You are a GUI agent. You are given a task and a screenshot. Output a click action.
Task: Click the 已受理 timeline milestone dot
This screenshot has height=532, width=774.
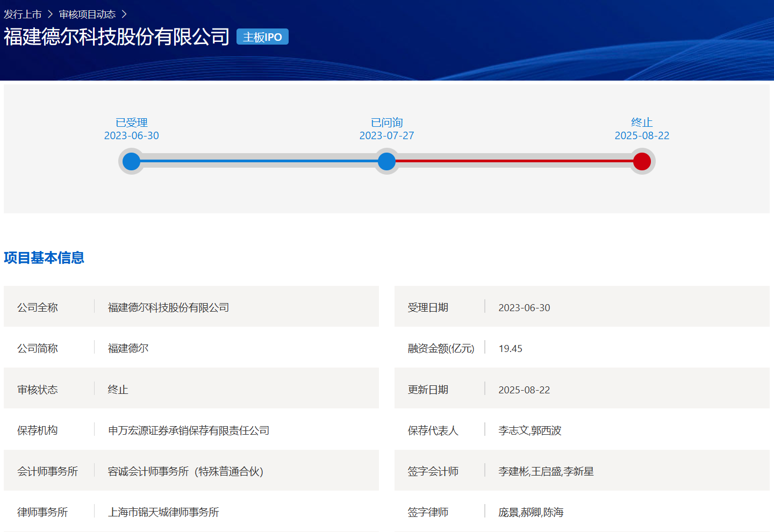[131, 161]
